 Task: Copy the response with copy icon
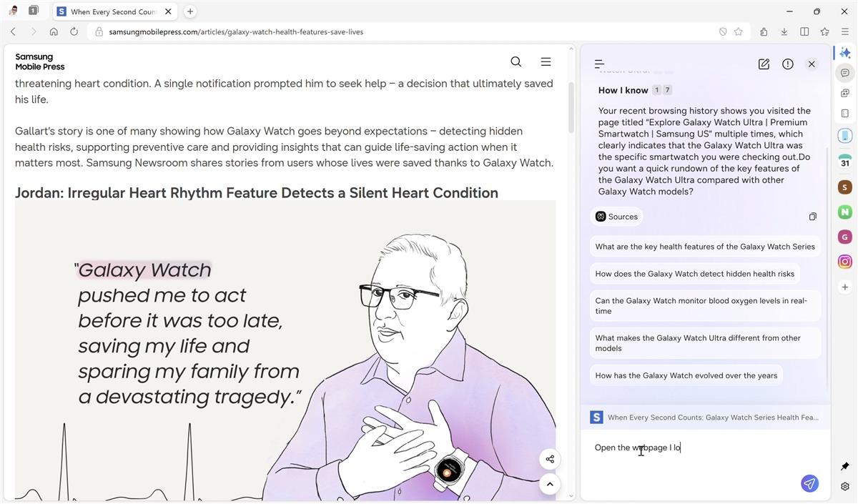click(x=812, y=217)
